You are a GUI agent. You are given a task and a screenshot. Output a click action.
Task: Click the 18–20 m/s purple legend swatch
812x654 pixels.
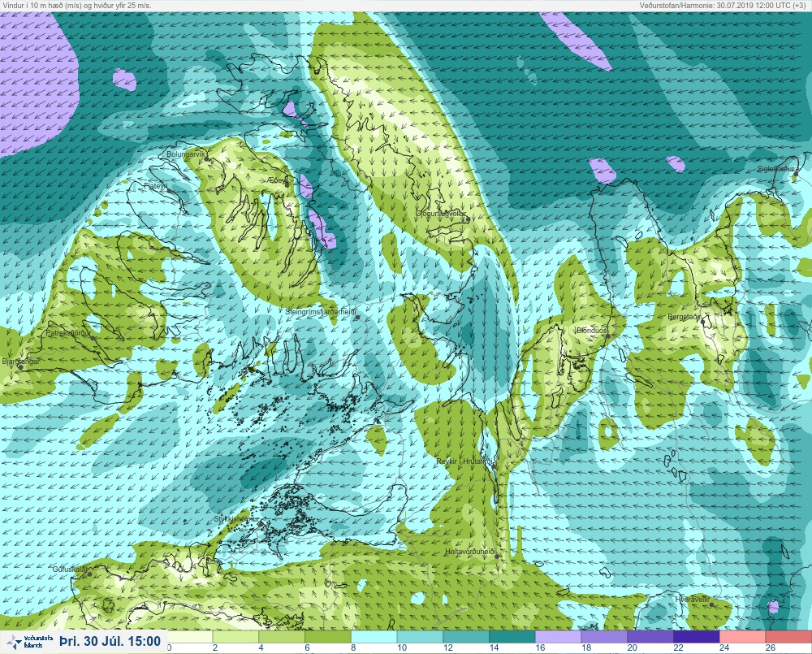coord(604,636)
